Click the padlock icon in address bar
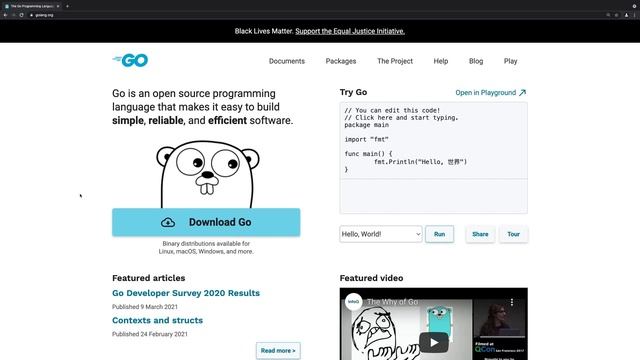The image size is (640, 360). [x=31, y=15]
